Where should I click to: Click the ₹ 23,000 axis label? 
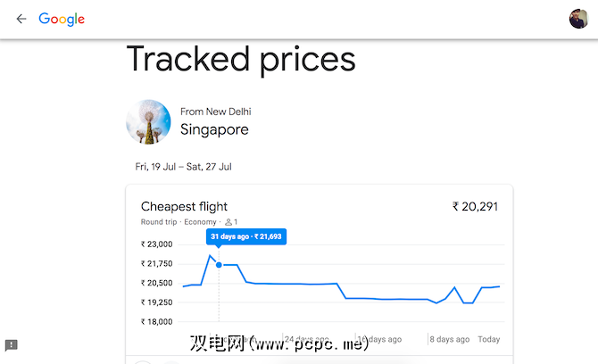pos(156,244)
